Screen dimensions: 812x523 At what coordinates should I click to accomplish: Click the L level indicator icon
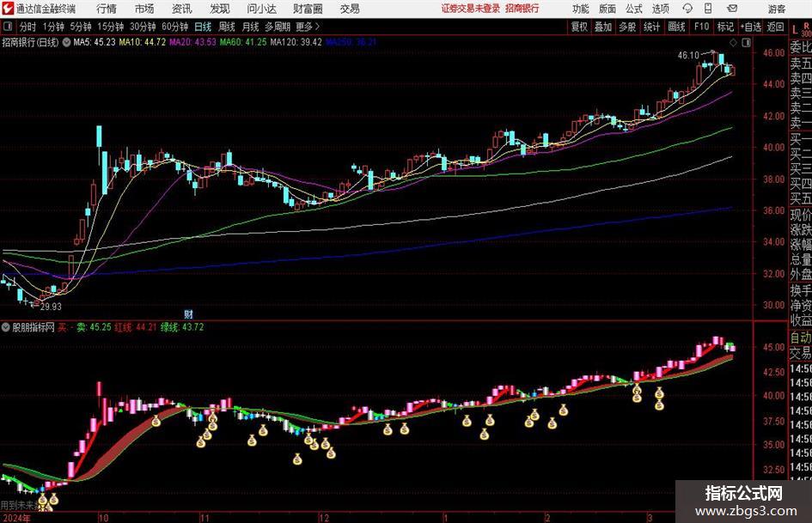pyautogui.click(x=795, y=30)
